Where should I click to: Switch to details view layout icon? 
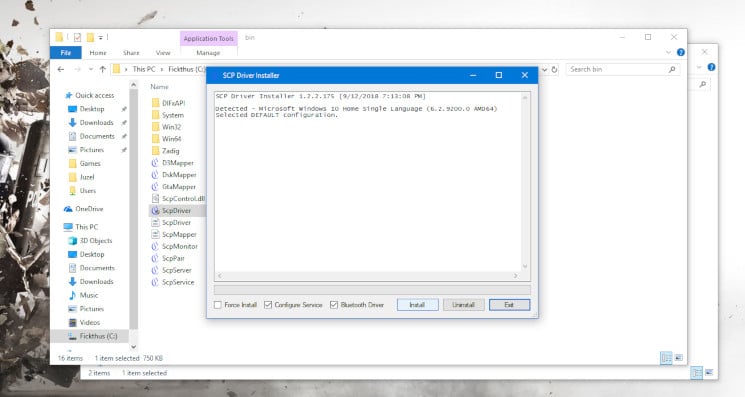[667, 358]
